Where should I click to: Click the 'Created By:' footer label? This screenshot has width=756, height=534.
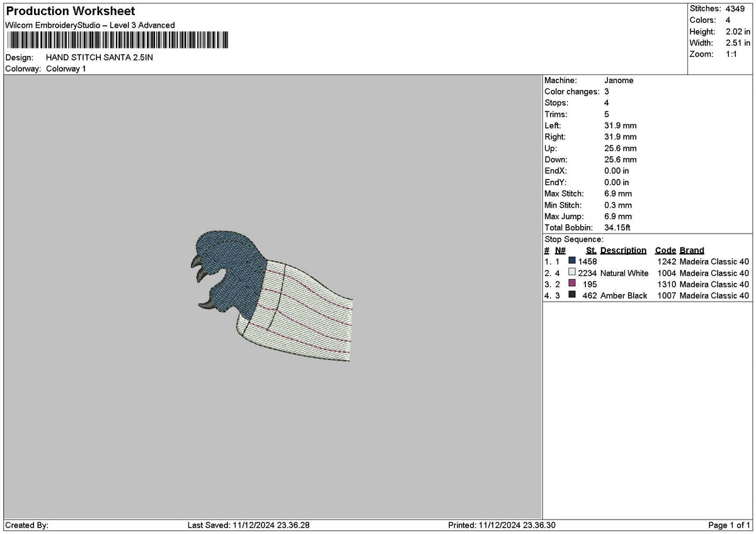(x=27, y=525)
